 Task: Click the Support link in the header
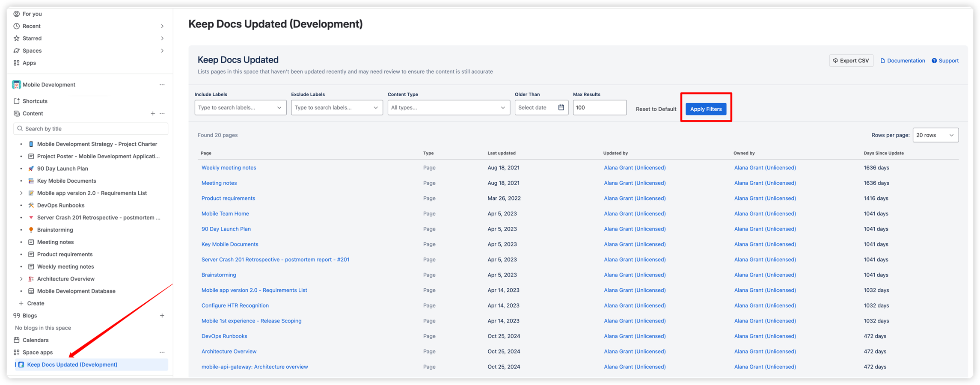(945, 60)
